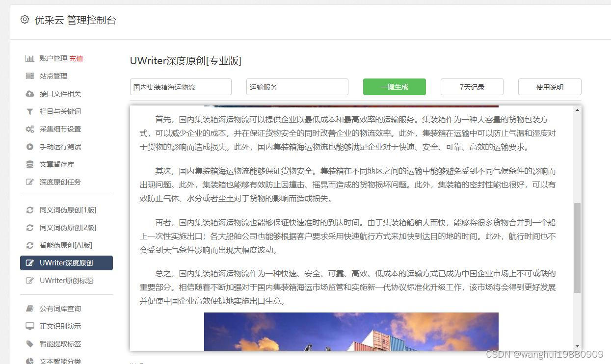Screen dimensions: 611x364
Task: Open the 7天记录 panel
Action: point(472,87)
